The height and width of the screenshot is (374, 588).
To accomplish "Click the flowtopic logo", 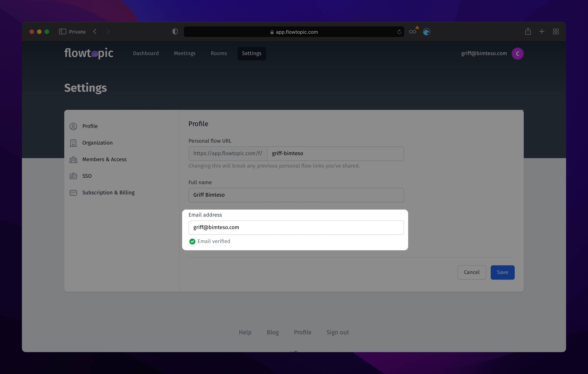I will (x=89, y=53).
